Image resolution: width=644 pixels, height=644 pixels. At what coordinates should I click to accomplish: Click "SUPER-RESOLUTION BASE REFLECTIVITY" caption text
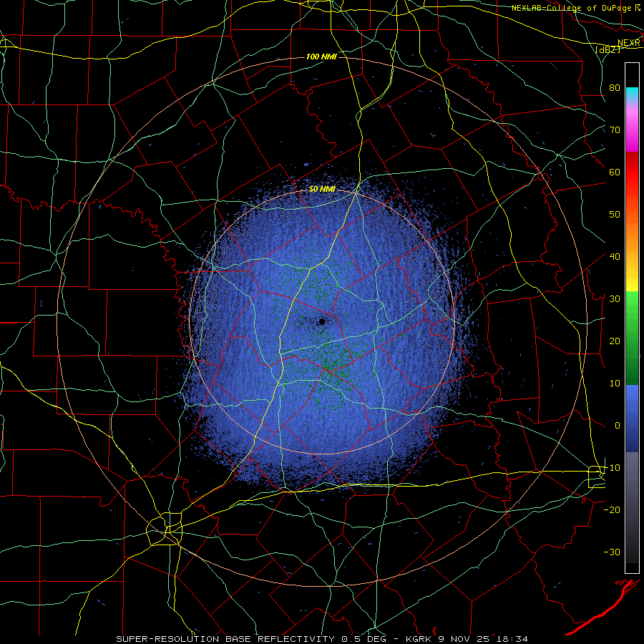pos(225,639)
